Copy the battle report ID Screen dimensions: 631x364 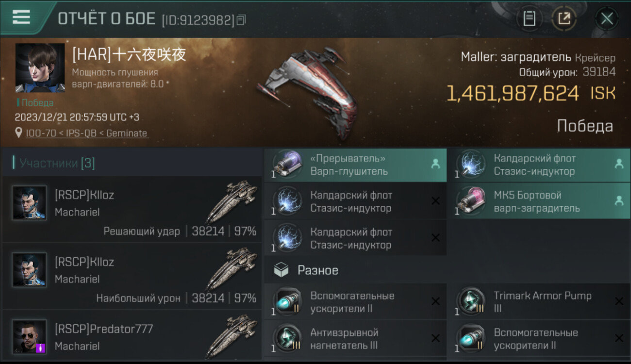pyautogui.click(x=241, y=20)
